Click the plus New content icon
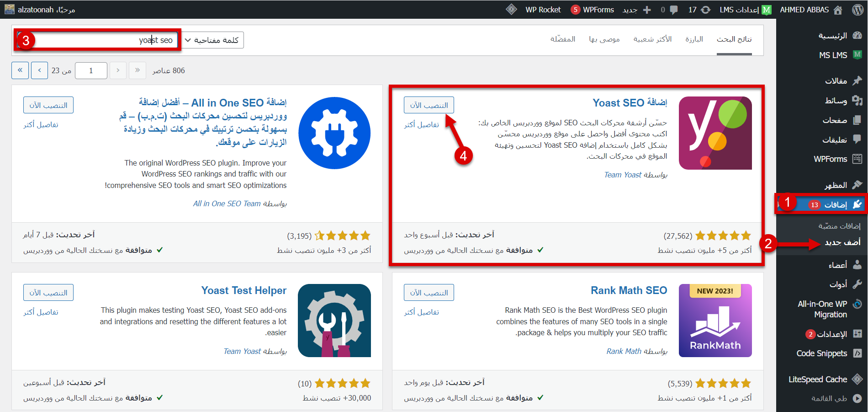The height and width of the screenshot is (412, 868). click(647, 10)
